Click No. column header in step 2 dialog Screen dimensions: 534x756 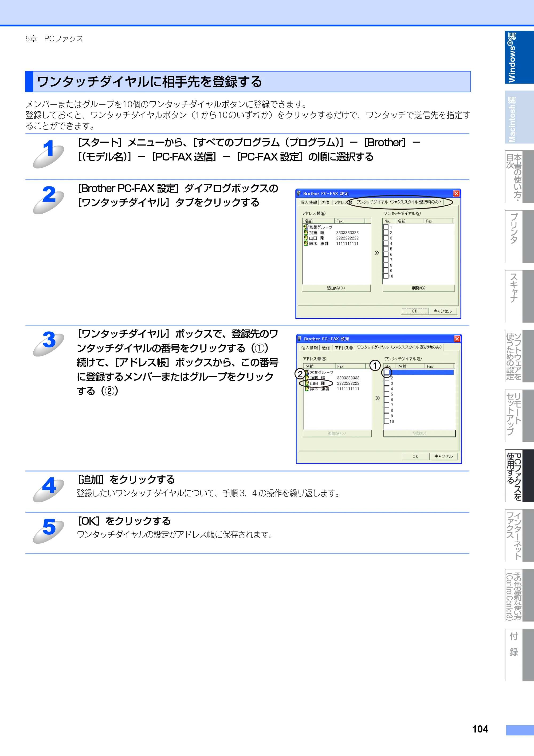389,221
